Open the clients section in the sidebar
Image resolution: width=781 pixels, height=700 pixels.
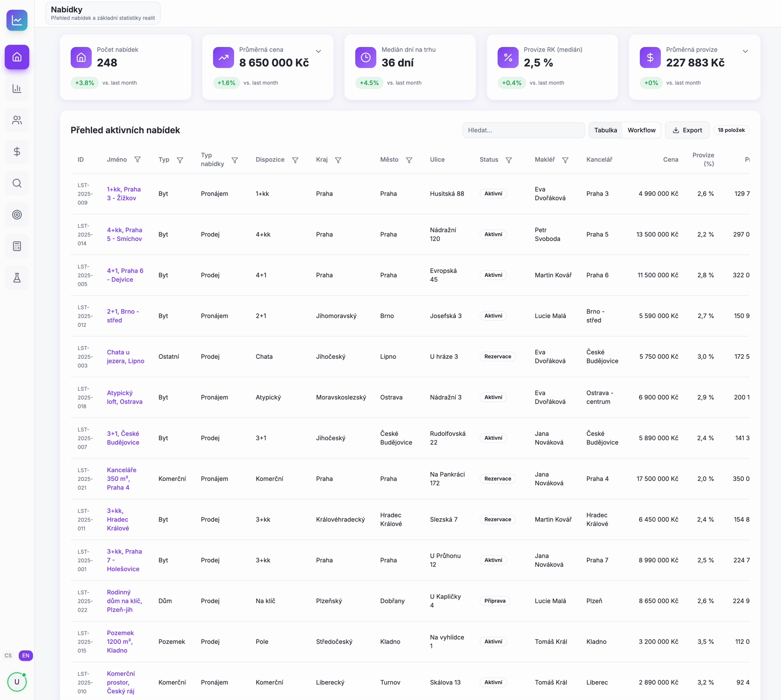point(17,120)
